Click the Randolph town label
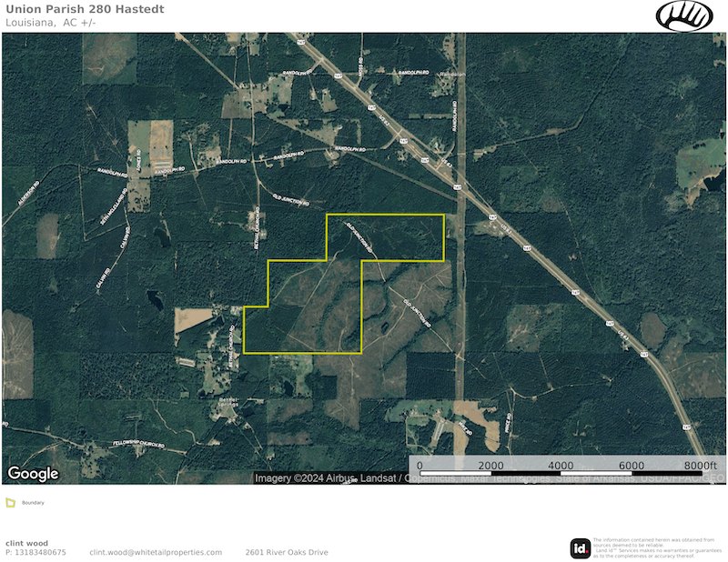The width and height of the screenshot is (728, 562). coord(453,75)
